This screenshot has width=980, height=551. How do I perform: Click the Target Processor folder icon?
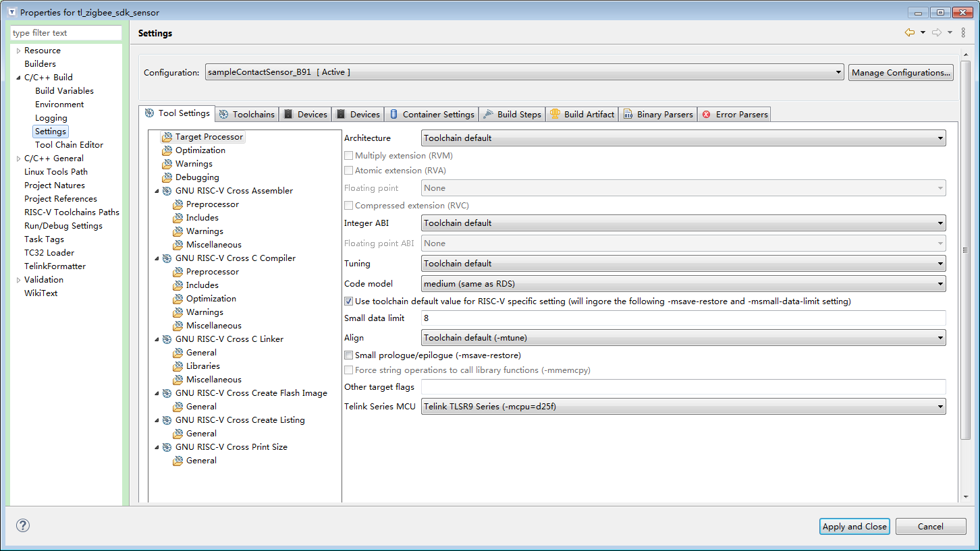[x=167, y=137]
